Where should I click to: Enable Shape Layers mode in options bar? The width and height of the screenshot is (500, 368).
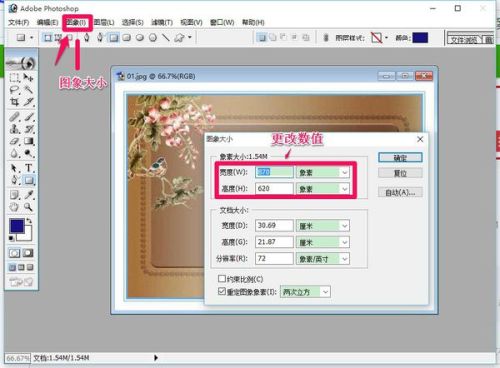tap(48, 38)
